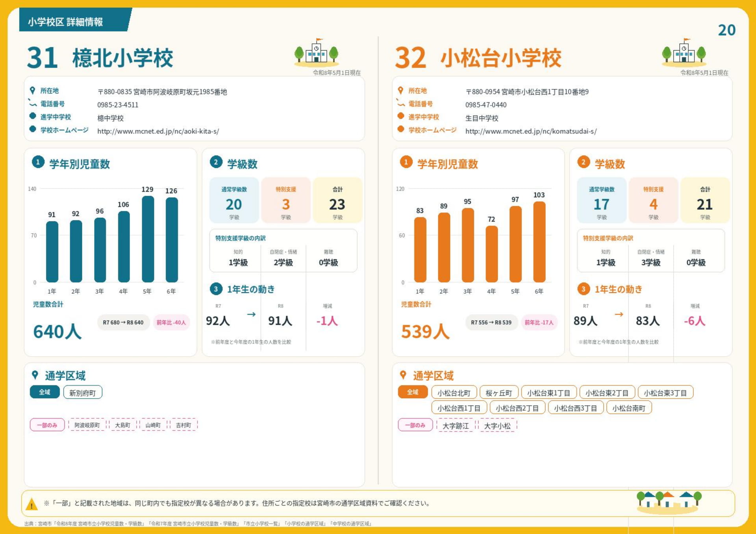756x534 pixels.
Task: Click the orange arrow between 89人 and 83人
Action: [619, 314]
